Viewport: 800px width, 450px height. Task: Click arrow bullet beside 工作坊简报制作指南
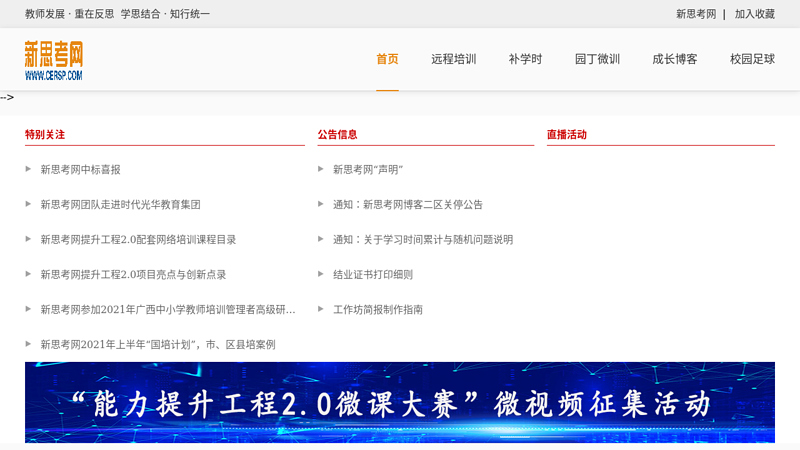(320, 309)
